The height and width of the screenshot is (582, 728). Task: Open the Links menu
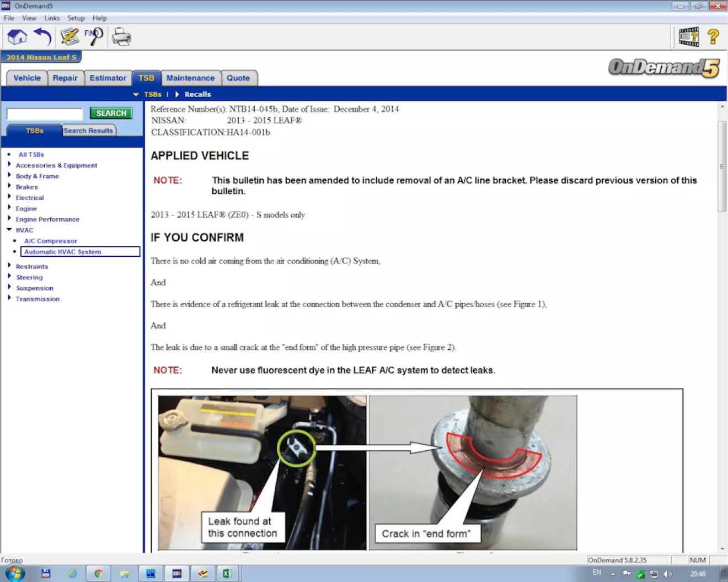[x=52, y=18]
